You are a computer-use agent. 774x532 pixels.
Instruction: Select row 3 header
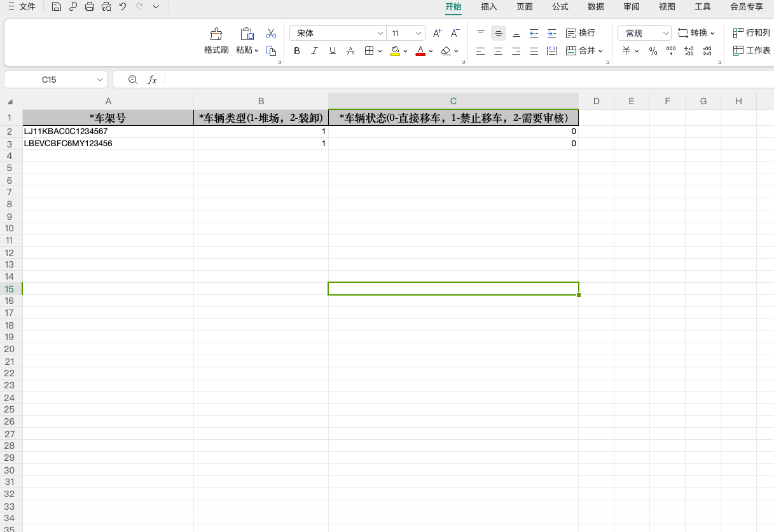click(x=10, y=144)
